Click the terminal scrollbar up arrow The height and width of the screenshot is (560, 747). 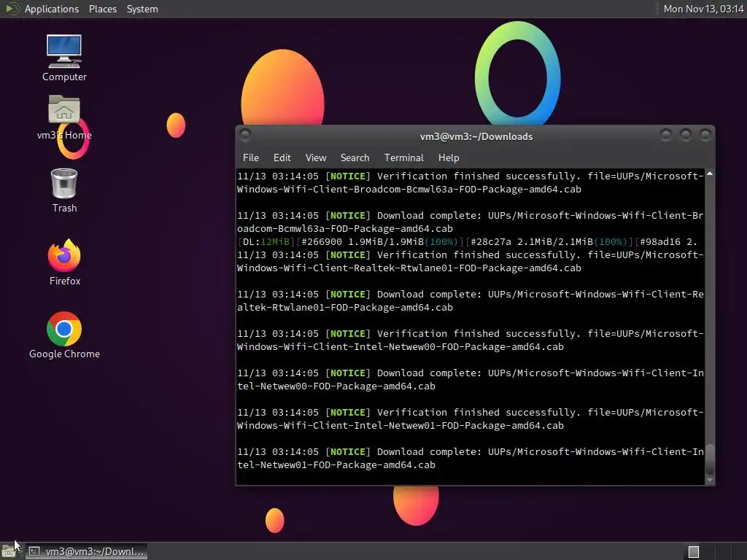coord(710,174)
